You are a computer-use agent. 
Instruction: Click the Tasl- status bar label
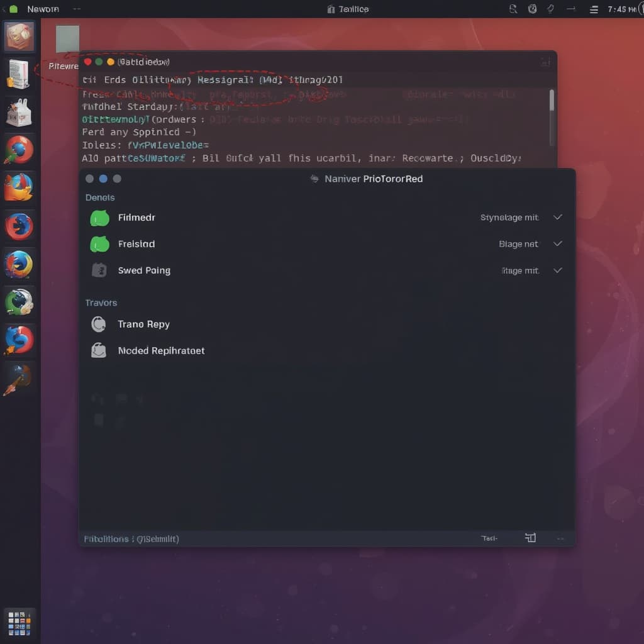click(x=489, y=538)
